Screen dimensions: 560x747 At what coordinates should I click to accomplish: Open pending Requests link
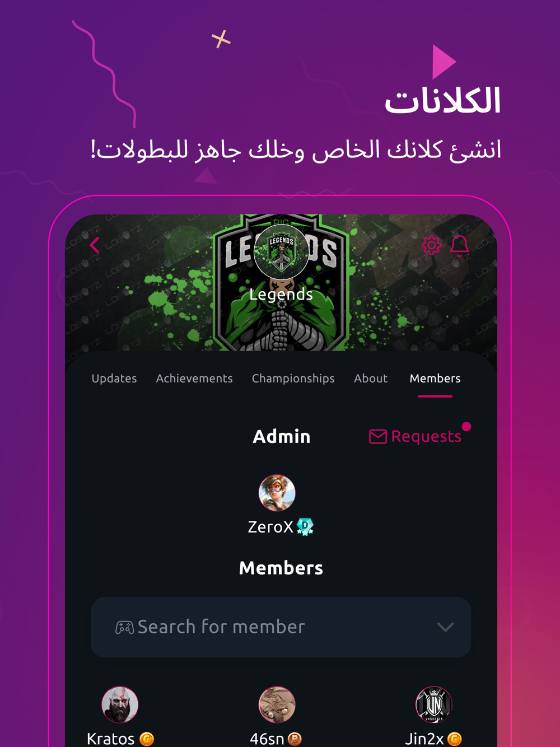tap(426, 436)
